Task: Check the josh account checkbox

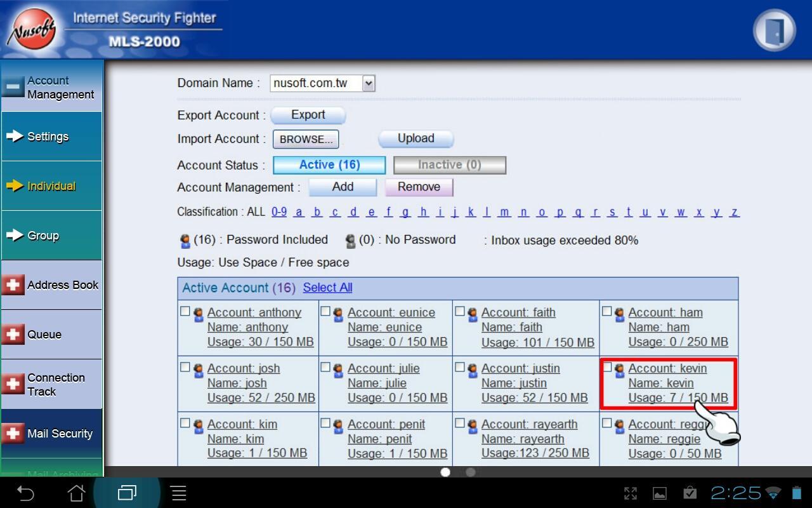Action: pos(185,367)
